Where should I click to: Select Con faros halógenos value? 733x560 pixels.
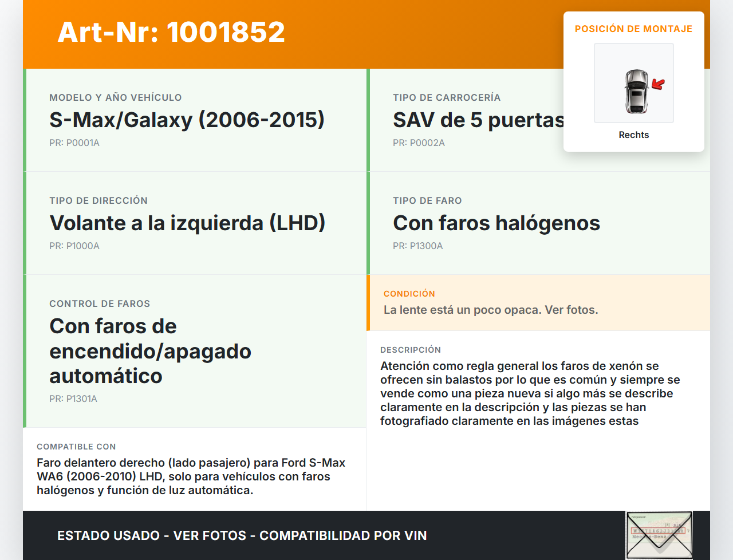tap(496, 223)
